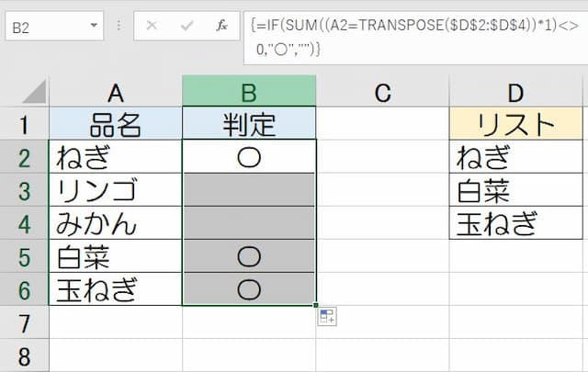Select row 7 header
The image size is (588, 372).
pyautogui.click(x=24, y=323)
